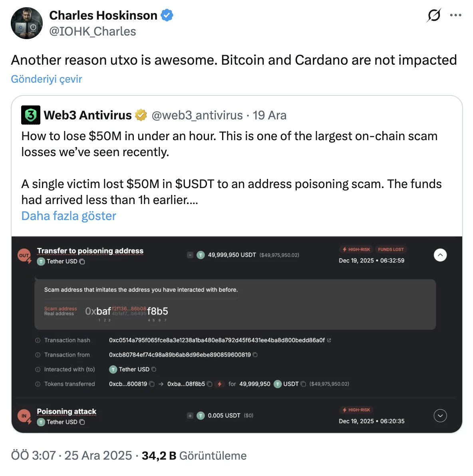This screenshot has width=473, height=476.
Task: Click the Transfer to poisoning address title
Action: (90, 251)
